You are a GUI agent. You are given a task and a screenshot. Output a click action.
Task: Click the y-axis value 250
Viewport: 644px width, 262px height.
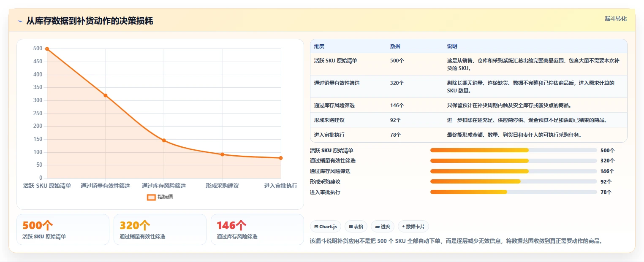pos(38,113)
